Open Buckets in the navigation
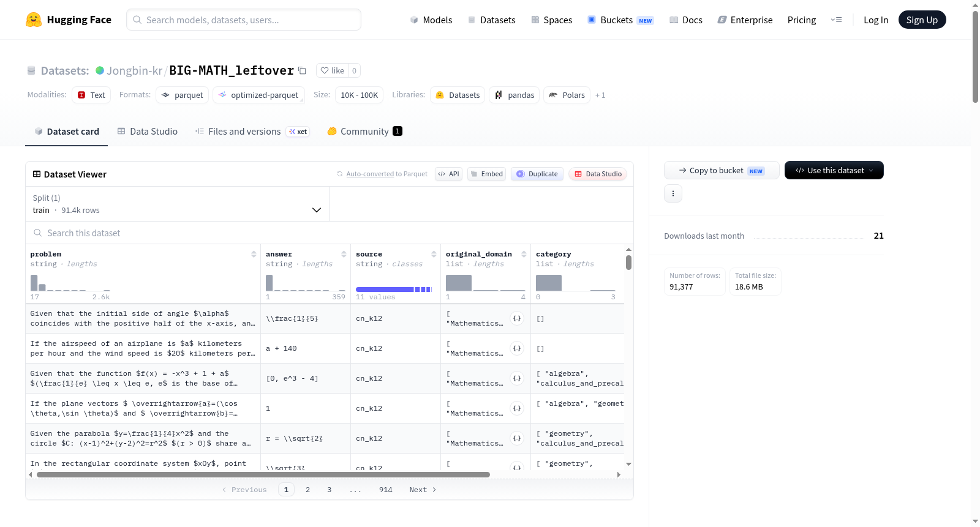The image size is (980, 527). point(620,20)
